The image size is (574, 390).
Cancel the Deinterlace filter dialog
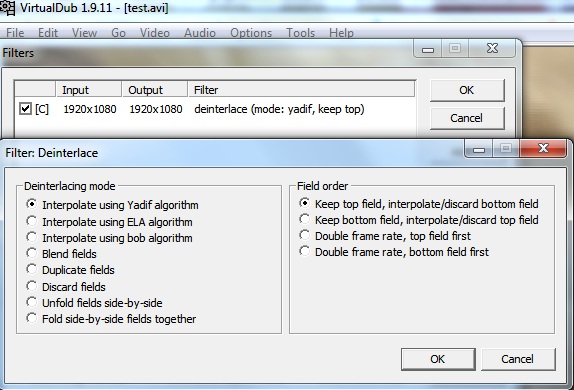pos(518,359)
